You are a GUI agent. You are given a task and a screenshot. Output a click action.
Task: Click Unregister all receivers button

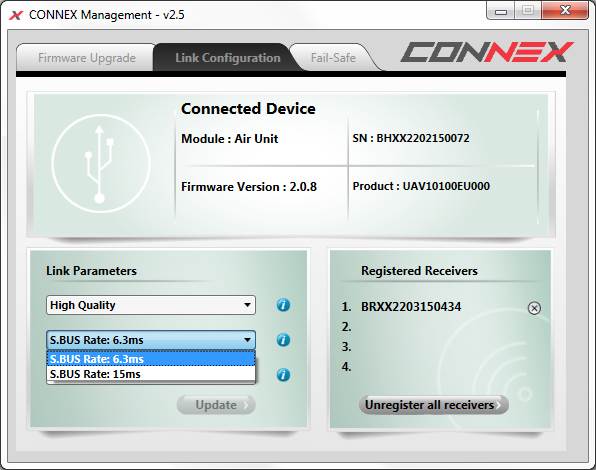434,405
